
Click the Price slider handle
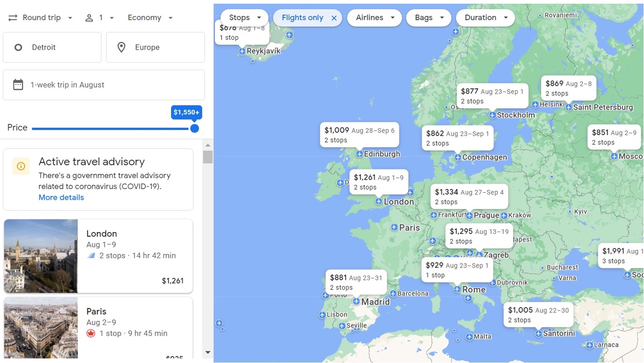(194, 128)
